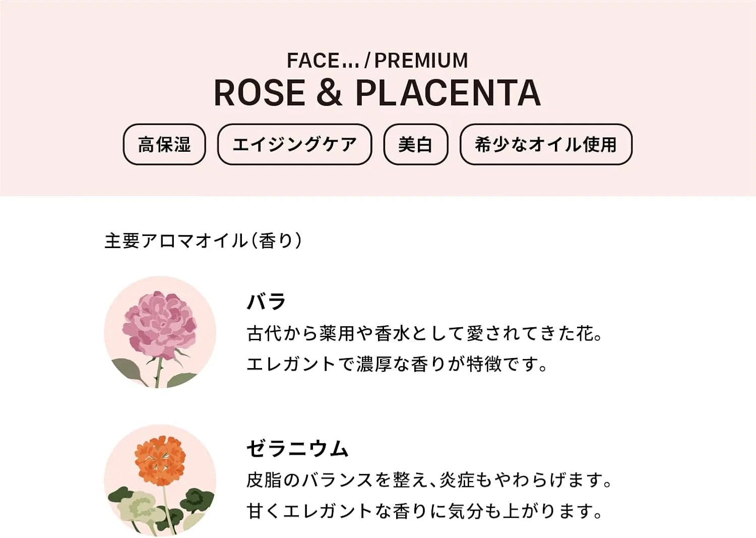Click the text 甘くエレガントな香りに気分も上がります。
The image size is (756, 538).
[x=424, y=511]
